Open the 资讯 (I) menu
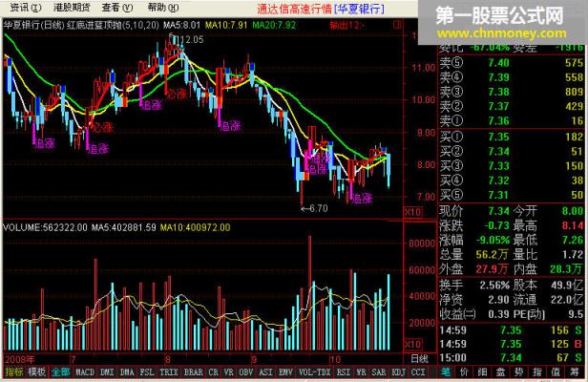 pos(26,7)
